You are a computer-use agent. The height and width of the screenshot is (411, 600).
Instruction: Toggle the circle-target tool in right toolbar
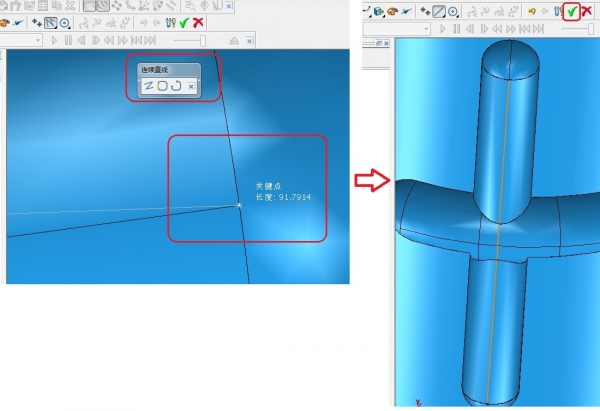pos(454,12)
